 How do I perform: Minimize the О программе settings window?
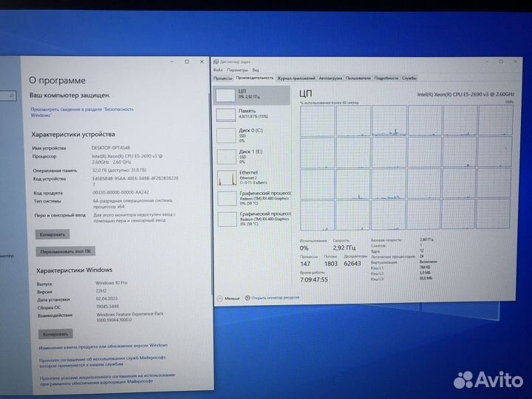click(171, 62)
